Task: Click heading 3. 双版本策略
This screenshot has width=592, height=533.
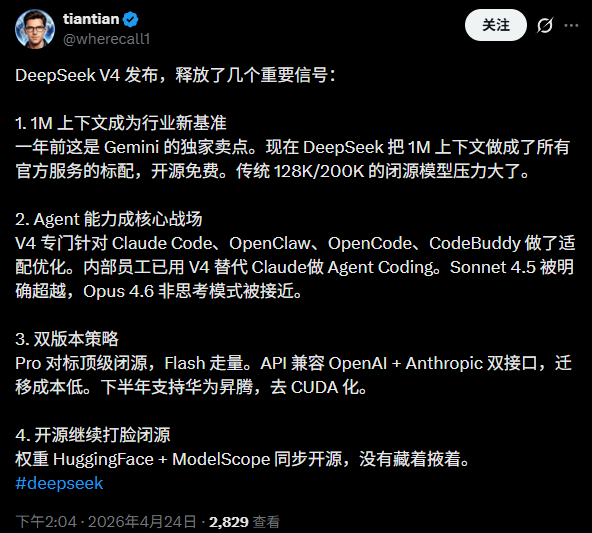Action: point(67,339)
